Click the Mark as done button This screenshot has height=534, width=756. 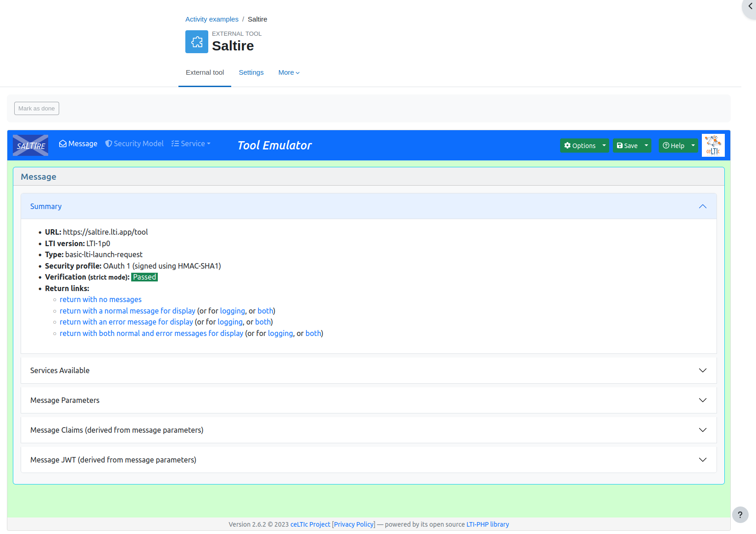(x=37, y=109)
